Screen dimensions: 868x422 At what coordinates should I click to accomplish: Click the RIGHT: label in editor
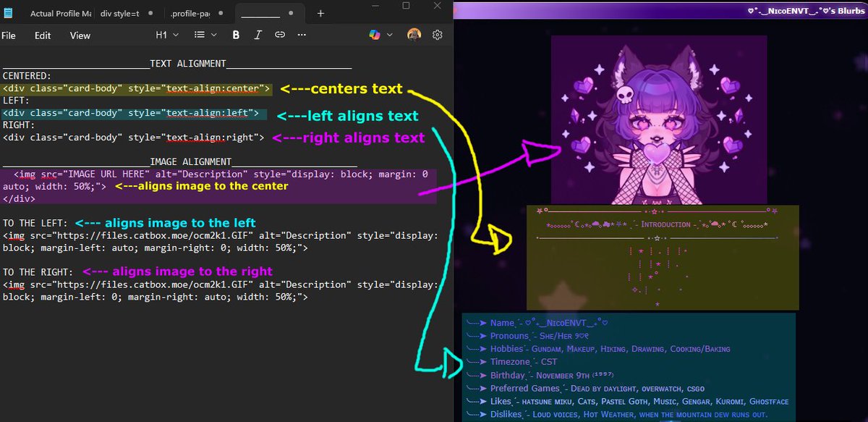[18, 125]
